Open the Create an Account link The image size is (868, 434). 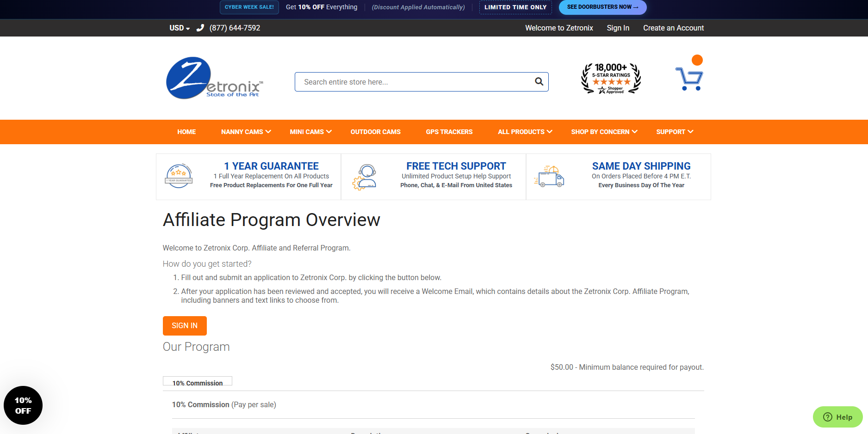(673, 28)
